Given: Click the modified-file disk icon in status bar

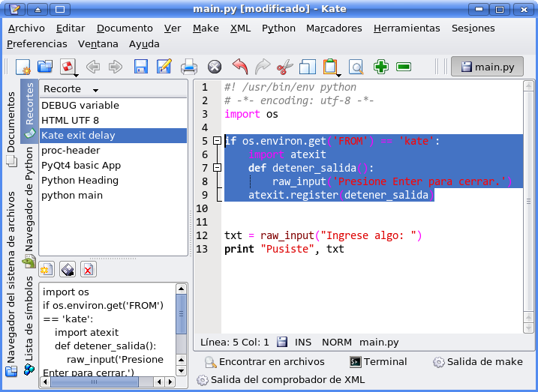Looking at the screenshot, I should tap(281, 342).
